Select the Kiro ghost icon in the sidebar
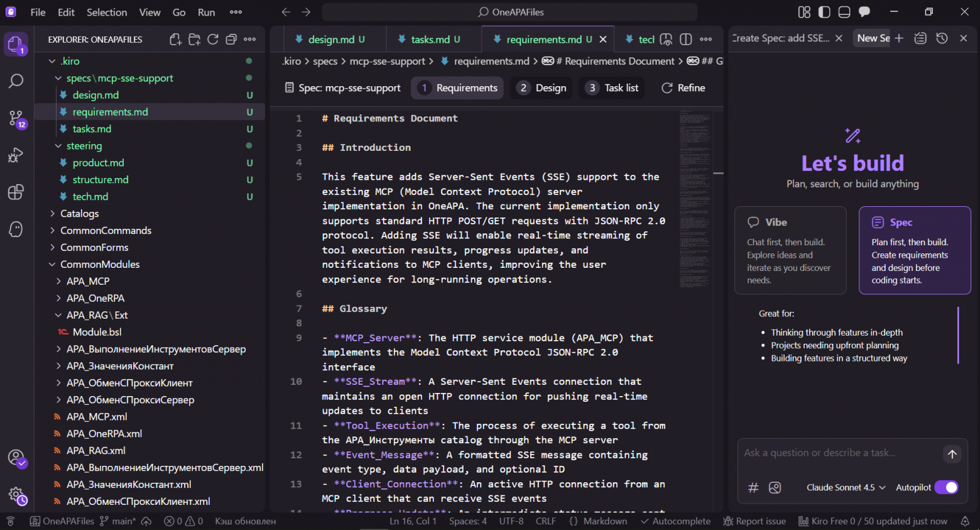 (16, 229)
